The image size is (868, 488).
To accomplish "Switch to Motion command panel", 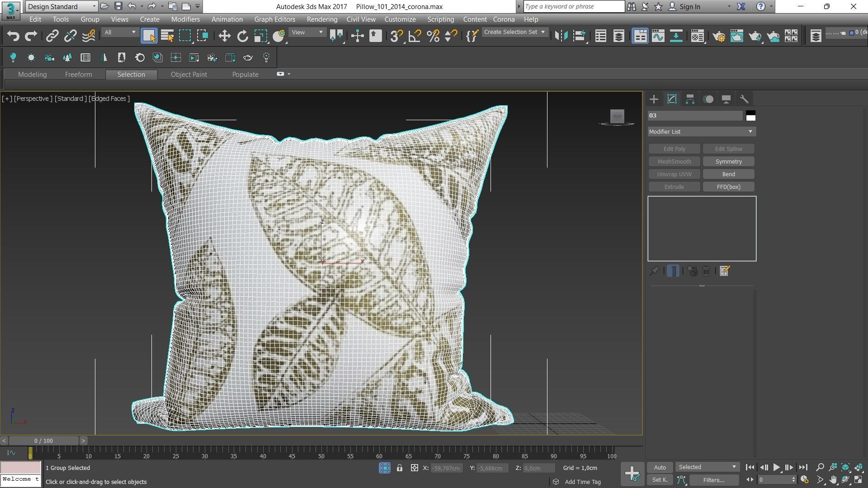I will 708,99.
